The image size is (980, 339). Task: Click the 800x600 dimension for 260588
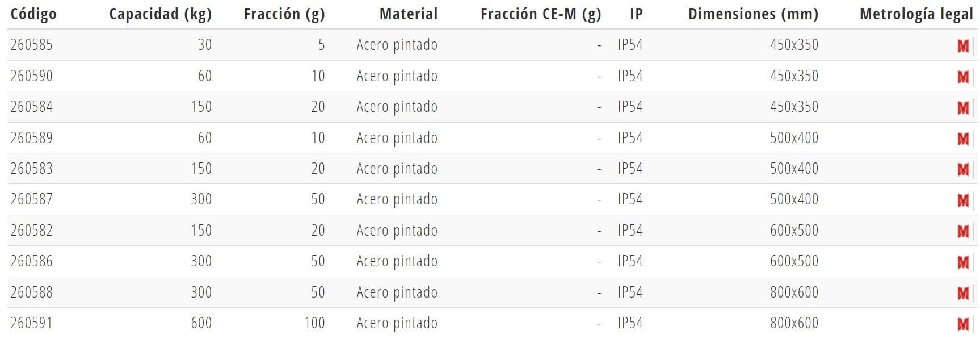click(794, 292)
